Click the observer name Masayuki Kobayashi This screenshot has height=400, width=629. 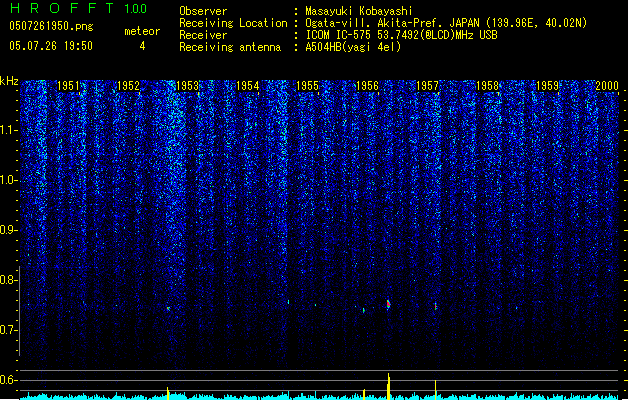click(359, 11)
